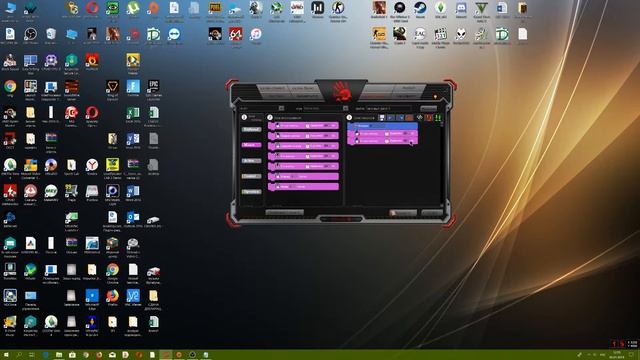Launch Microsoft Edge desktop shortcut
This screenshot has width=640, height=360.
click(x=92, y=296)
